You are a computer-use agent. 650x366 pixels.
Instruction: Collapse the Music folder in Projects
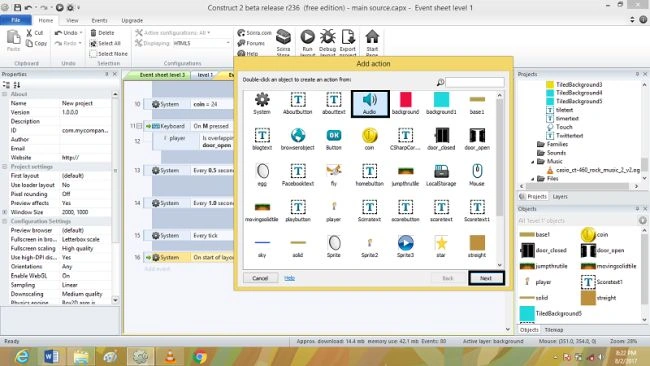tap(533, 162)
